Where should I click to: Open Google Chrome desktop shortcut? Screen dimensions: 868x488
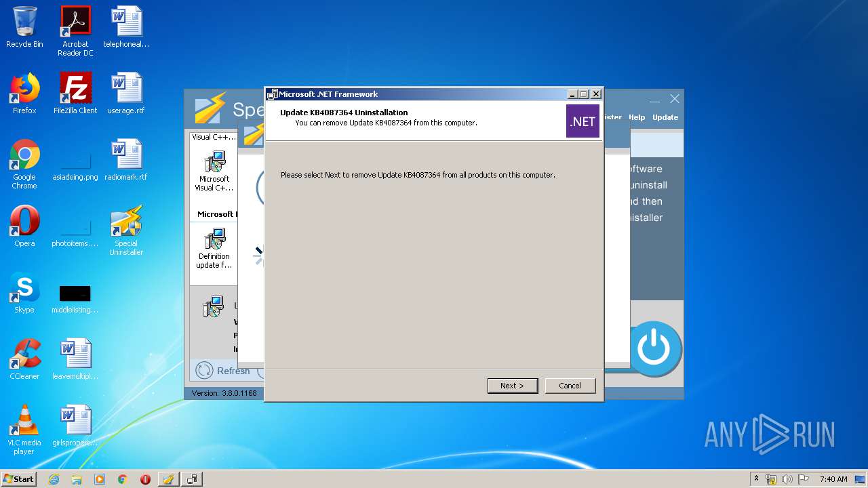coord(24,164)
